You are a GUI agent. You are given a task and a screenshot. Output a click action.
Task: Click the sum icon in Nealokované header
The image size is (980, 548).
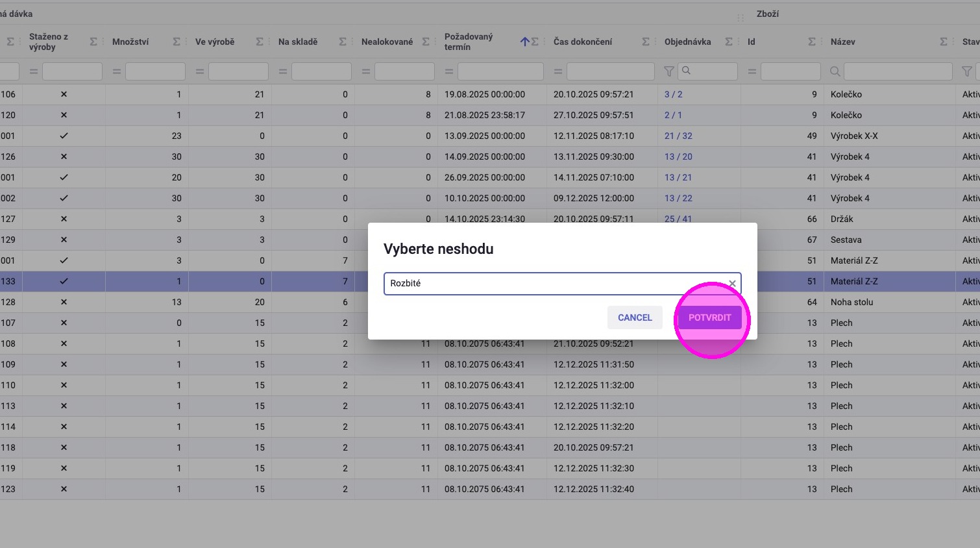click(426, 42)
